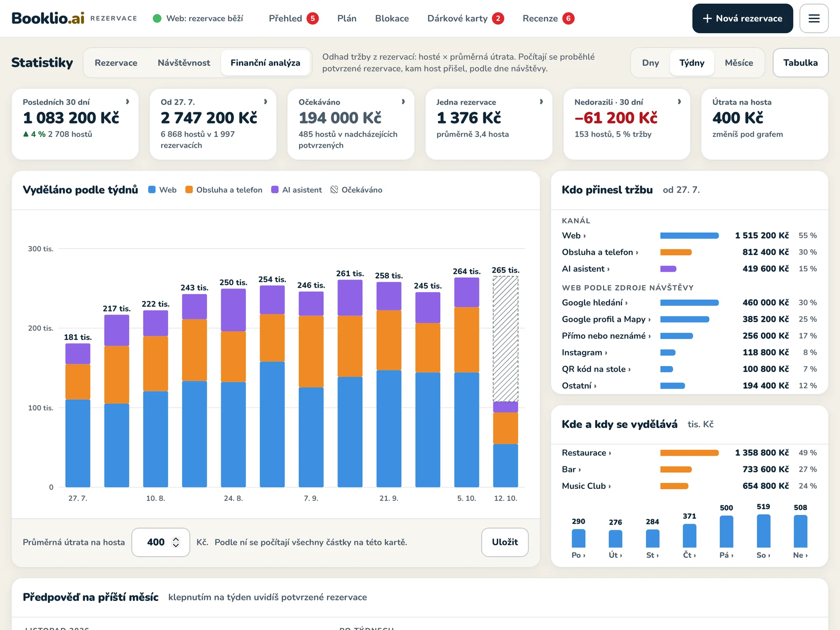Screen dimensions: 840x630
Task: Go to Blokace in top navigation
Action: click(x=392, y=18)
